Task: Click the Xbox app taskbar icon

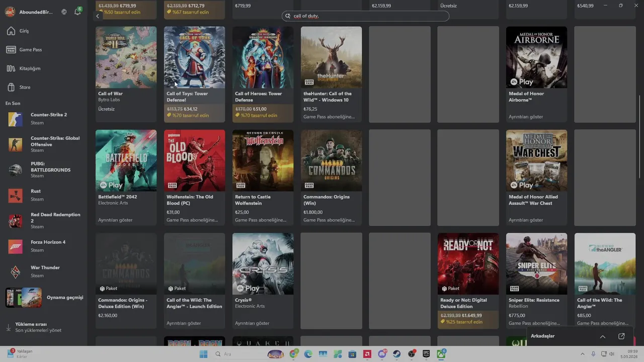Action: pyautogui.click(x=441, y=354)
